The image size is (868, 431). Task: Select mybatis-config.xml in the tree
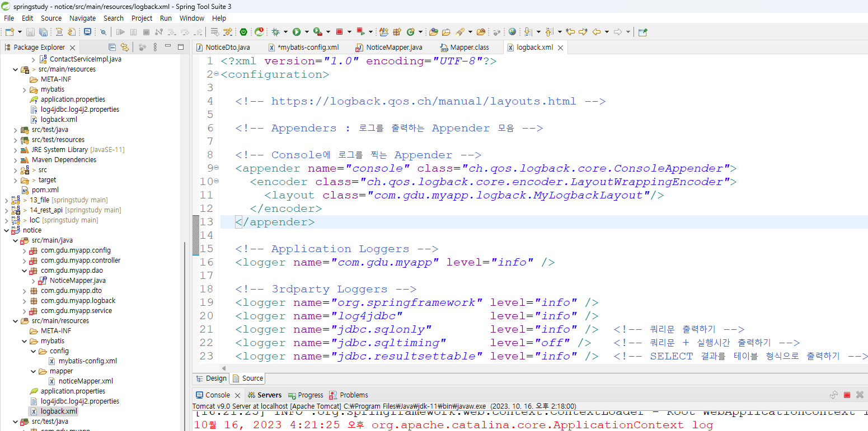point(87,361)
